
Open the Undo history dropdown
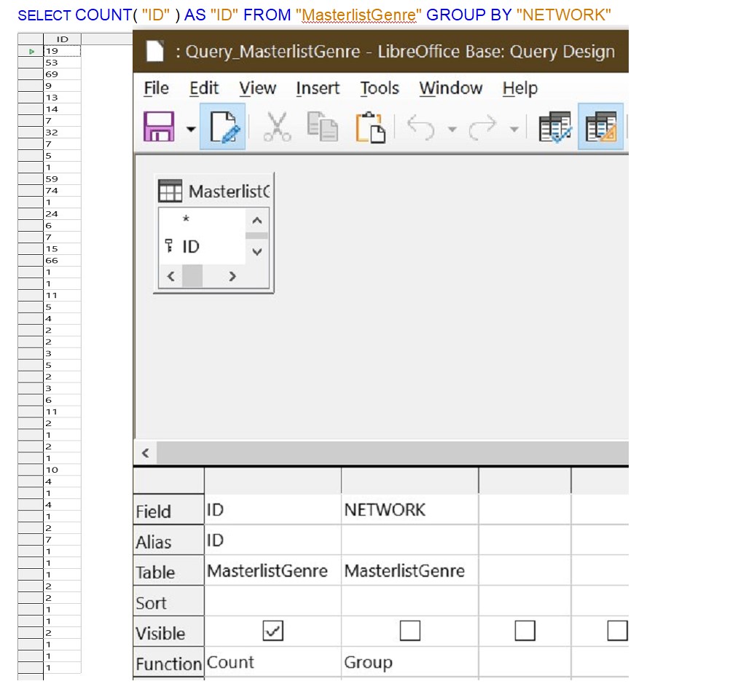452,129
